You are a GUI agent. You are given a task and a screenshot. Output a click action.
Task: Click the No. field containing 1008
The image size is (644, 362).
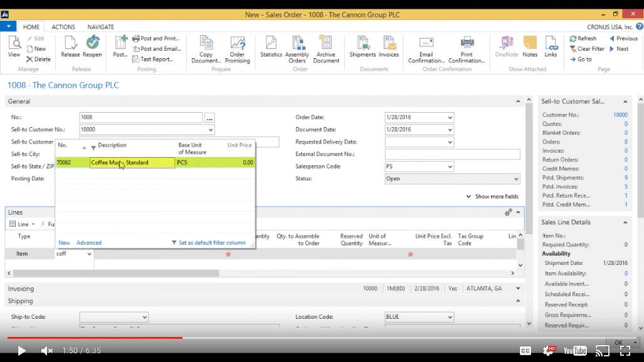coord(141,117)
